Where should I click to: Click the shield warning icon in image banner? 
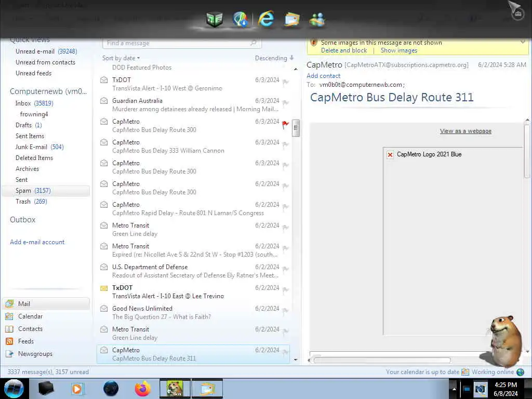[x=314, y=43]
